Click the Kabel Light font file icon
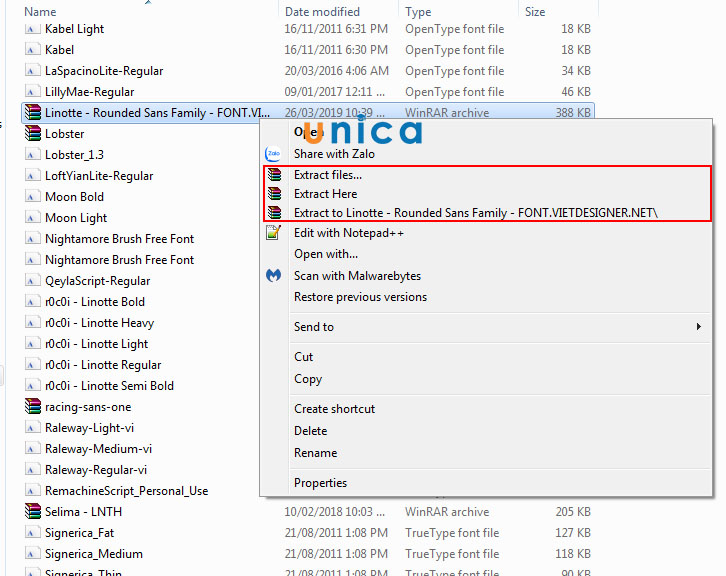 pyautogui.click(x=33, y=29)
